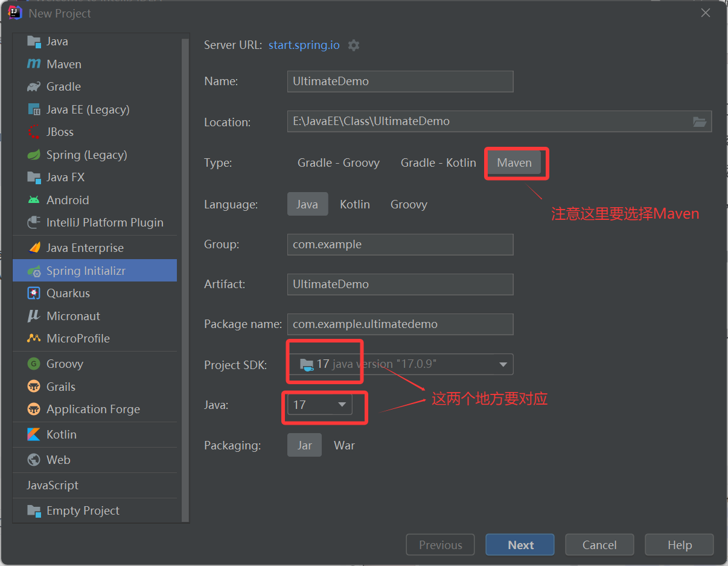Screen dimensions: 728x566
Task: Open server URL settings gear
Action: [x=354, y=45]
